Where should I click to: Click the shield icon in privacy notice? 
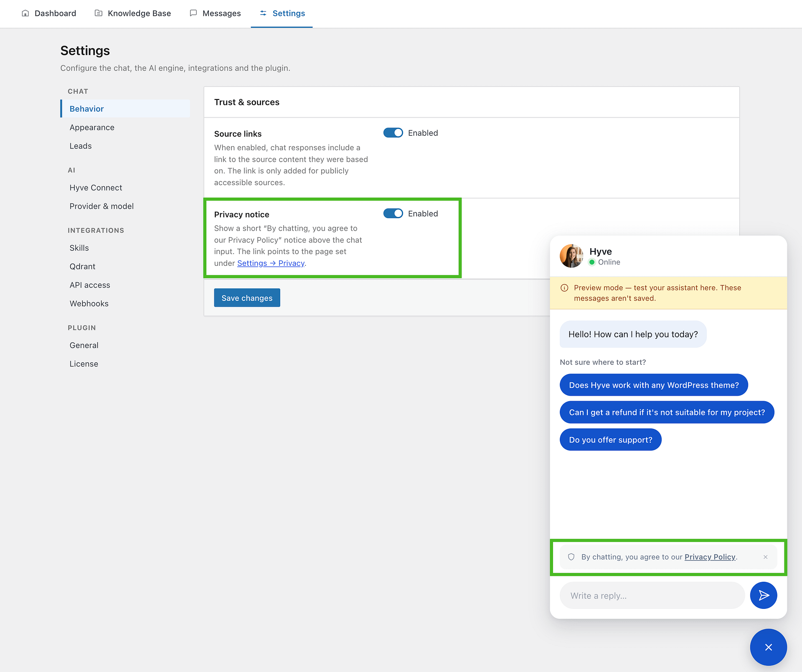[571, 557]
